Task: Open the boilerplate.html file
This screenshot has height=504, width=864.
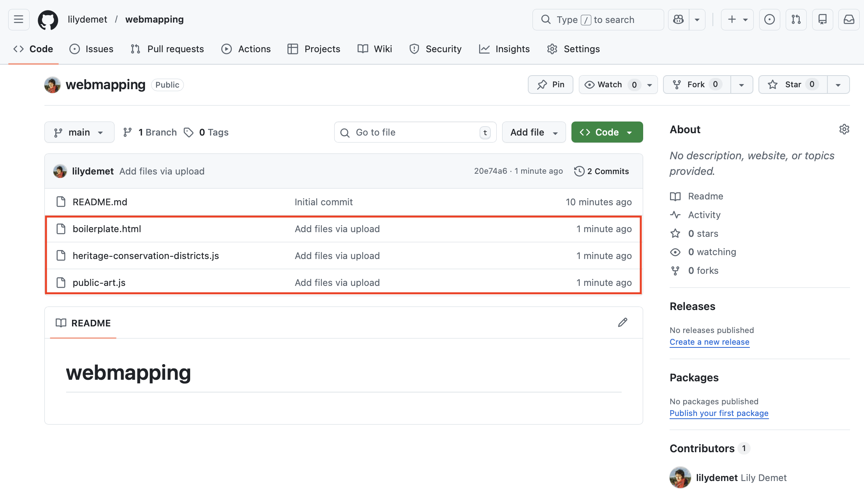Action: [x=107, y=229]
